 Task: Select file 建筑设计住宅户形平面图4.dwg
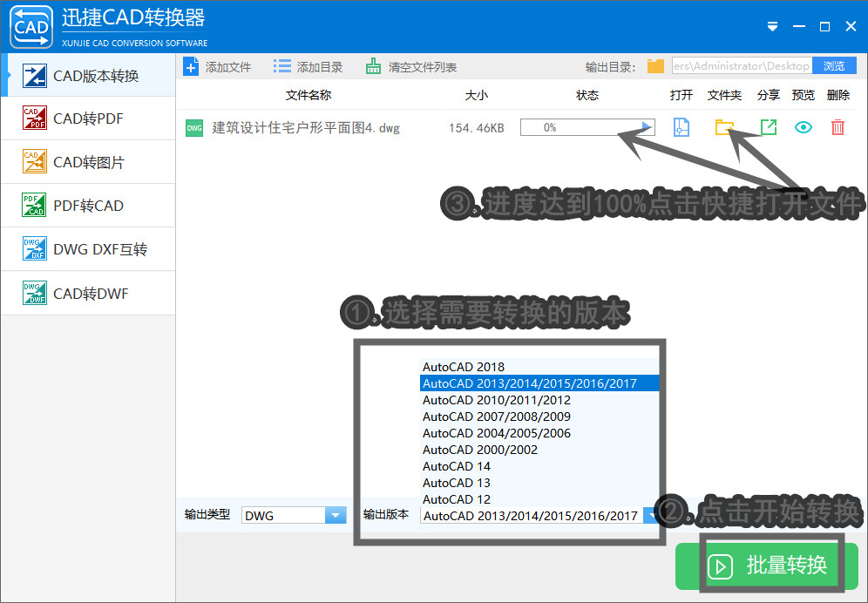point(306,128)
